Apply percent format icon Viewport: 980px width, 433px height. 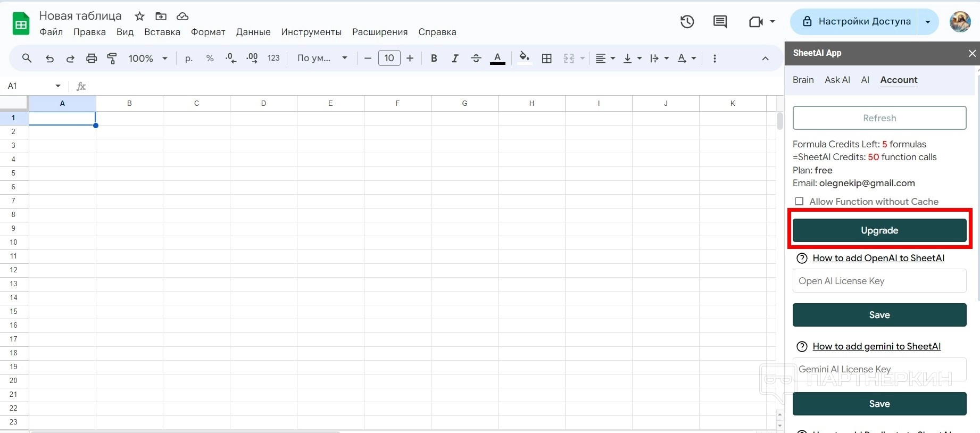click(210, 59)
